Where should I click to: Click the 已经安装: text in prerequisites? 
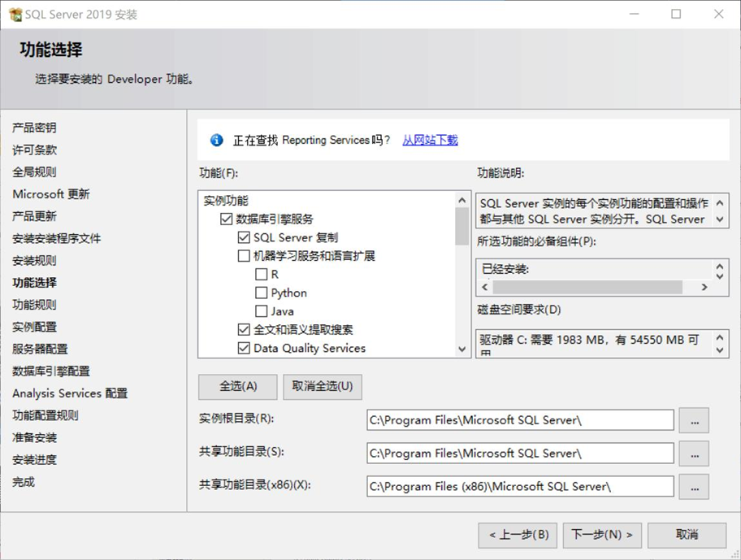click(505, 269)
